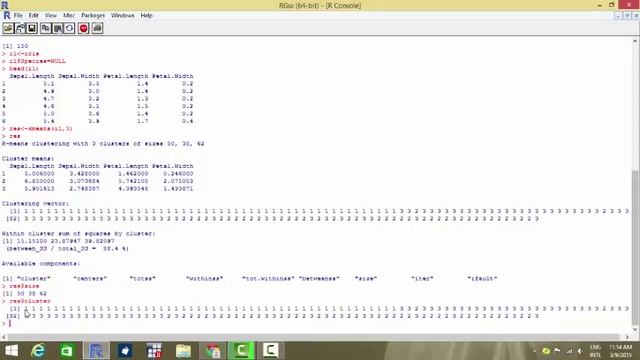The image size is (640, 360).
Task: Restore down the inner R Console window
Action: click(627, 16)
